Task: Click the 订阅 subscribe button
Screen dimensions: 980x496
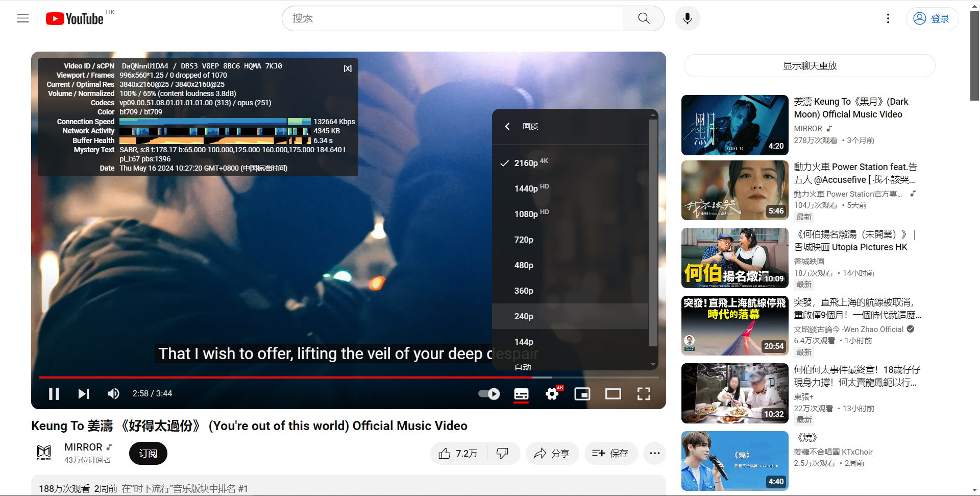Action: point(148,454)
